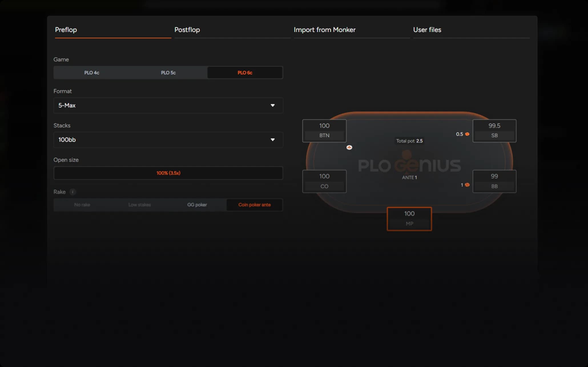
Task: Expand the Format 5-Max dropdown
Action: [168, 105]
